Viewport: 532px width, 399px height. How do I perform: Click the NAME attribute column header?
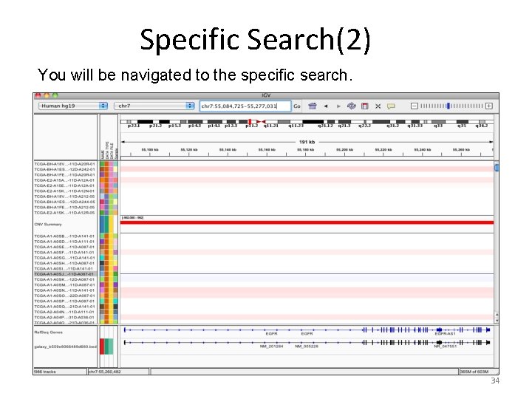[103, 154]
